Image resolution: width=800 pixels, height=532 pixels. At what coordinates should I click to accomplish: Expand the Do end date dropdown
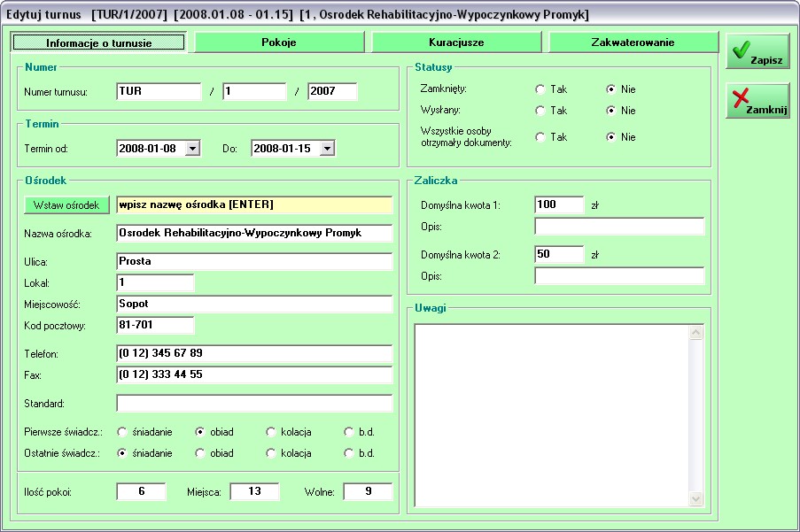(327, 149)
